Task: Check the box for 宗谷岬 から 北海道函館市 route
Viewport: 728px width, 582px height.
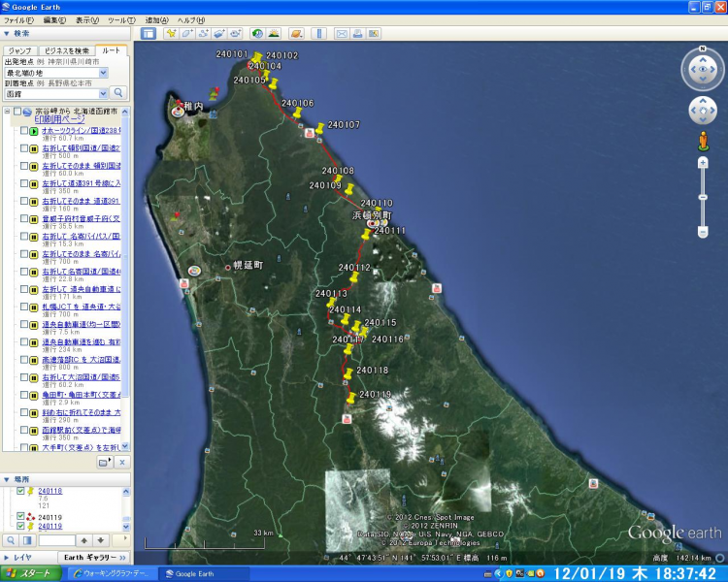Action: click(x=17, y=112)
